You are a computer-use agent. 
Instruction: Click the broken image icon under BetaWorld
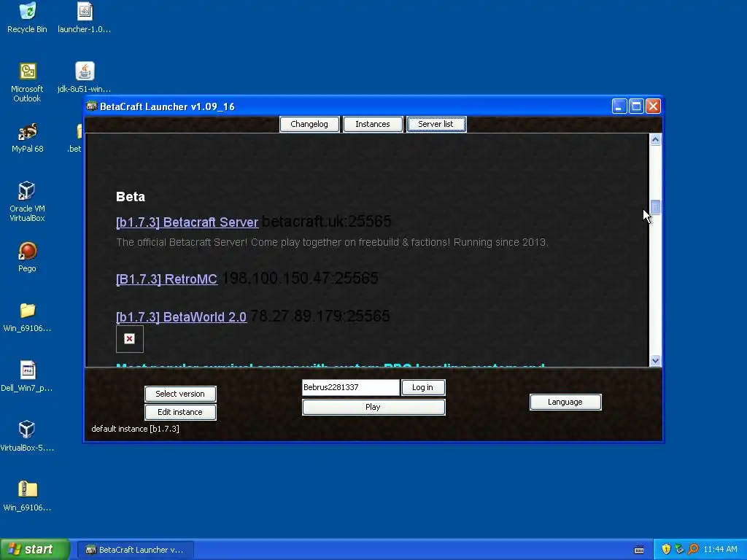[x=130, y=338]
